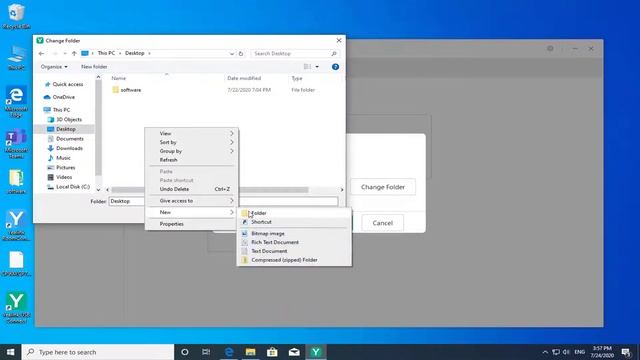Image resolution: width=640 pixels, height=360 pixels.
Task: Open the Give access to submenu
Action: tap(191, 201)
